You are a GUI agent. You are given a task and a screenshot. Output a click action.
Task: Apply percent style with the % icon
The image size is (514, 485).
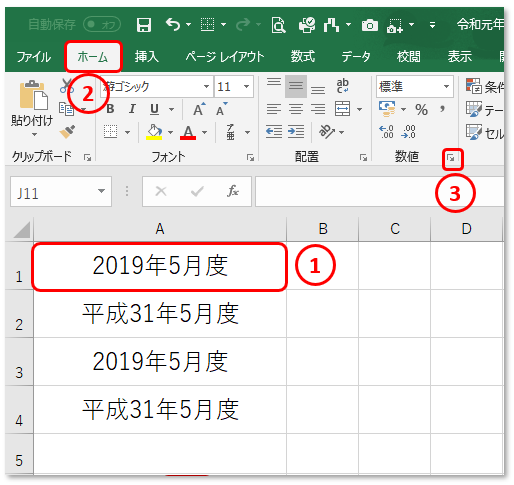(421, 109)
